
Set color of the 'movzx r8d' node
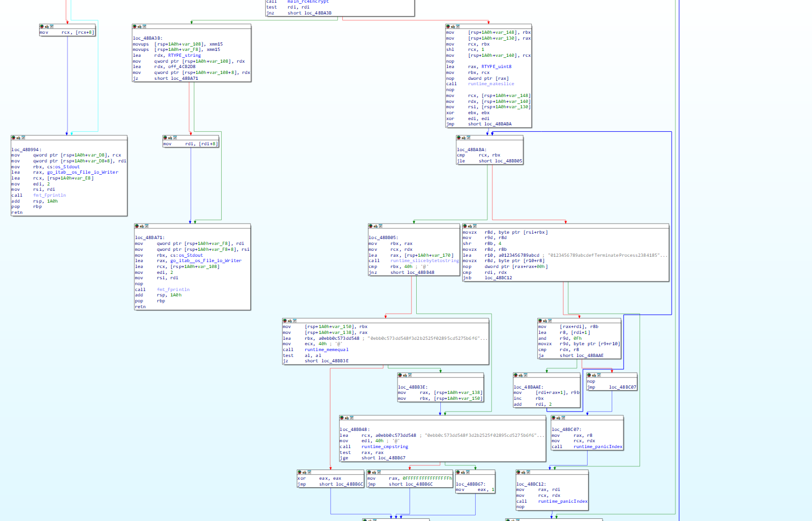pyautogui.click(x=465, y=226)
